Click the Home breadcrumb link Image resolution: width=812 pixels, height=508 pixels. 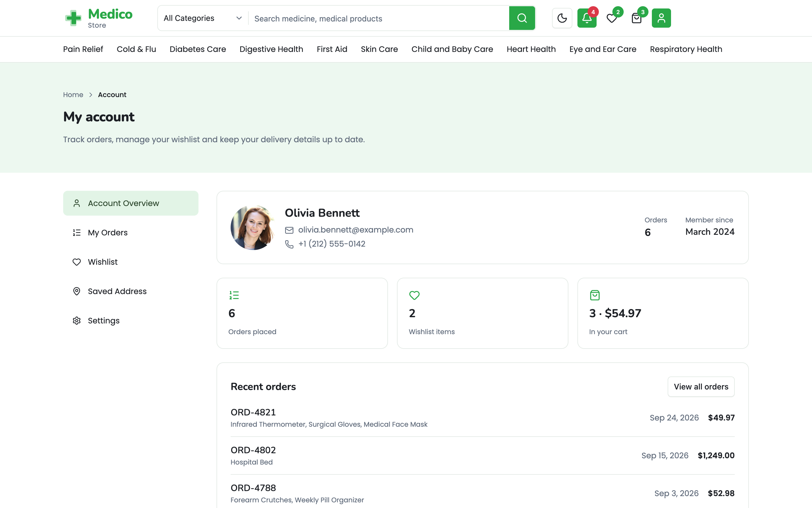pyautogui.click(x=73, y=95)
